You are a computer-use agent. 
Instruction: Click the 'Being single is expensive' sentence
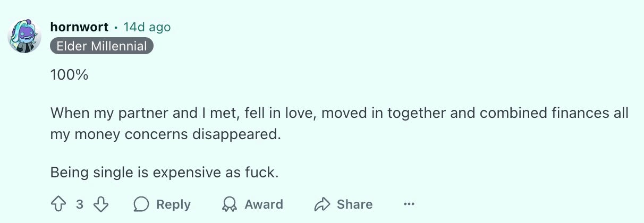pos(164,173)
